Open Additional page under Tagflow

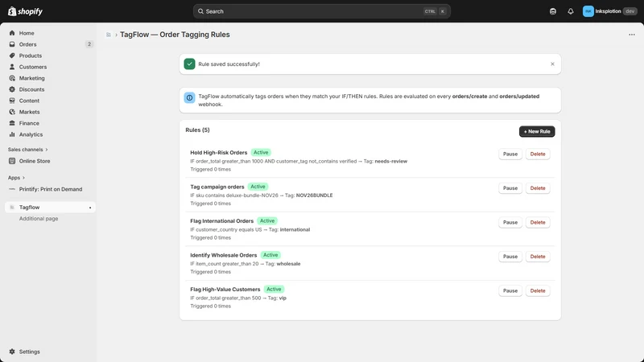point(39,218)
